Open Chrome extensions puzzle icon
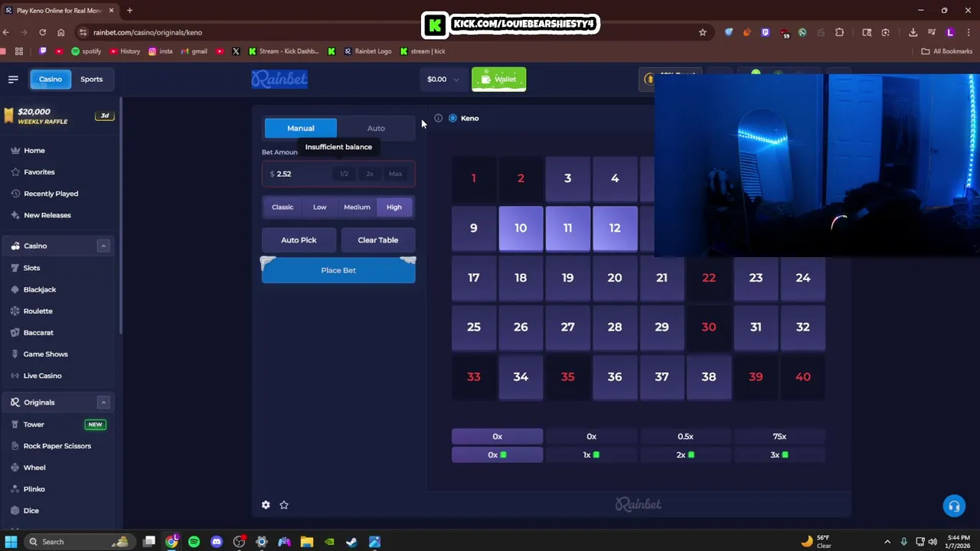Screen dimensions: 980x551 point(839,32)
